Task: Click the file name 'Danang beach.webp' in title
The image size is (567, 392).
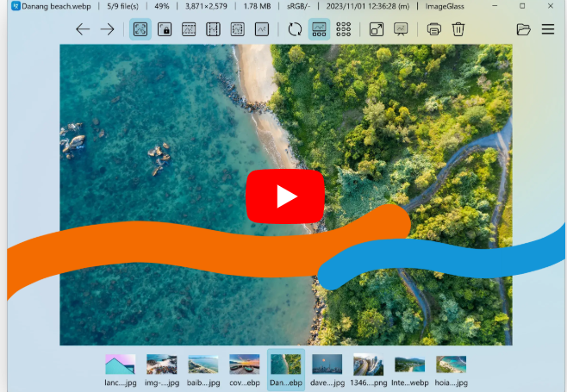Action: pyautogui.click(x=56, y=6)
